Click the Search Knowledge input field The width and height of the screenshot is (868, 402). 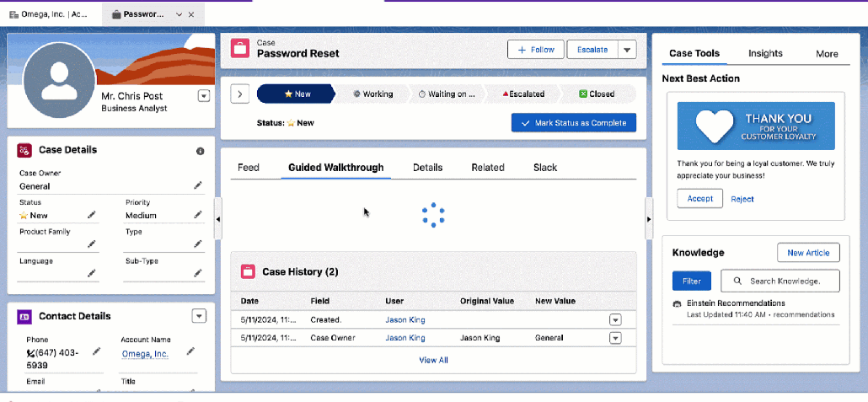click(780, 281)
